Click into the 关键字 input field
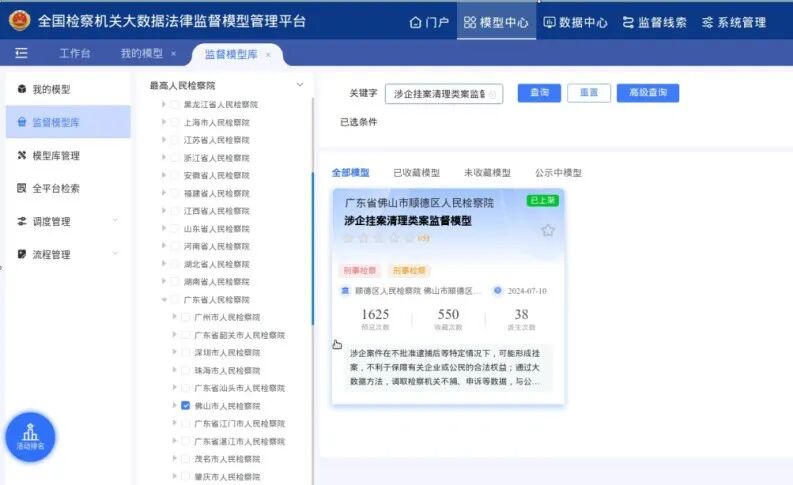Image resolution: width=793 pixels, height=485 pixels. click(x=444, y=94)
